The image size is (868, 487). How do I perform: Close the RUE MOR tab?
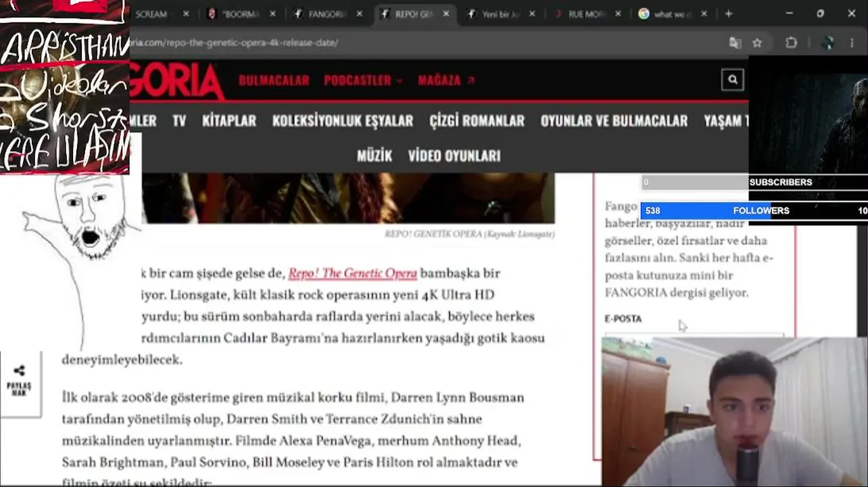tap(618, 14)
